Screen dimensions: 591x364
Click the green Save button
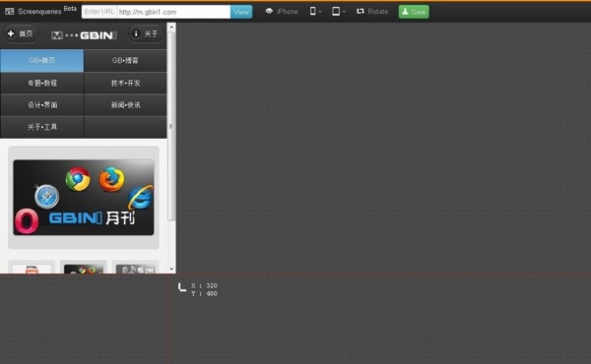click(x=414, y=12)
